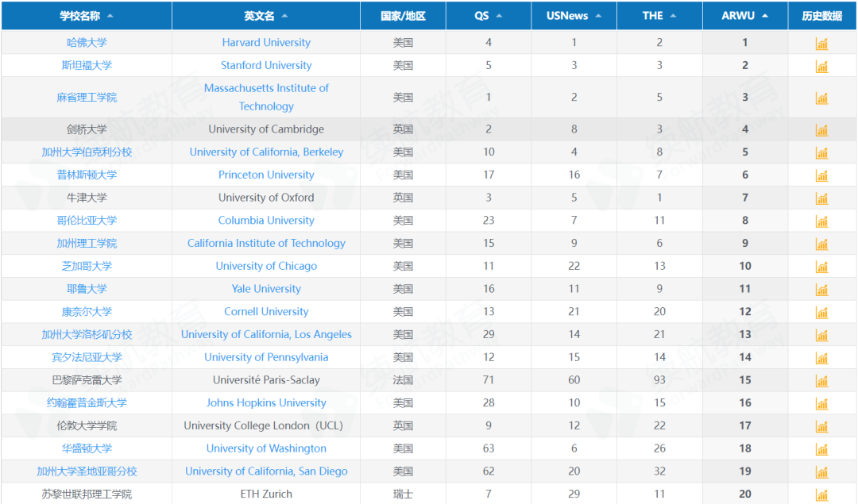Follow the University of Chicago link

[x=266, y=266]
